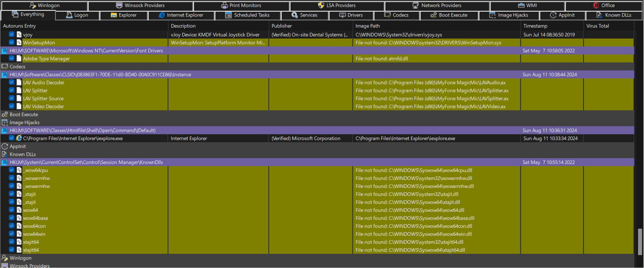
Task: Click the AppInit tab icon
Action: [553, 15]
